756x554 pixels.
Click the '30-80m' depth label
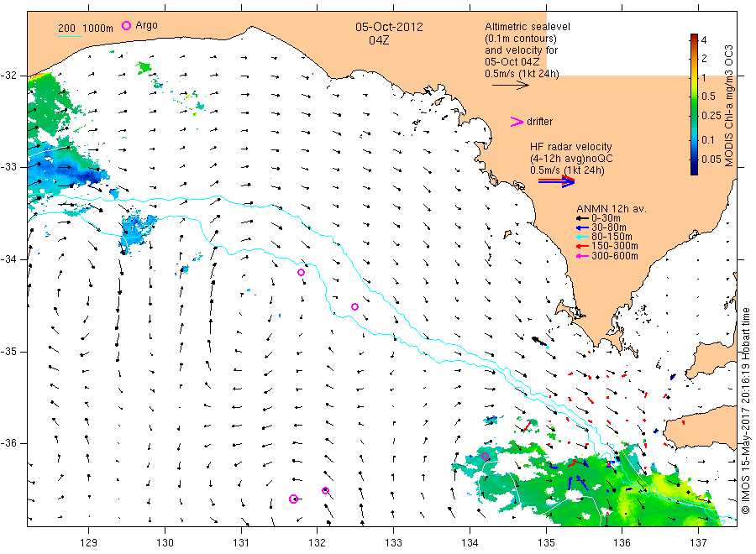point(608,227)
